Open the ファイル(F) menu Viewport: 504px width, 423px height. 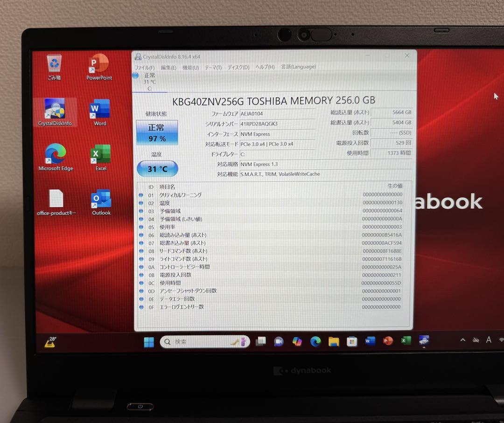(144, 68)
